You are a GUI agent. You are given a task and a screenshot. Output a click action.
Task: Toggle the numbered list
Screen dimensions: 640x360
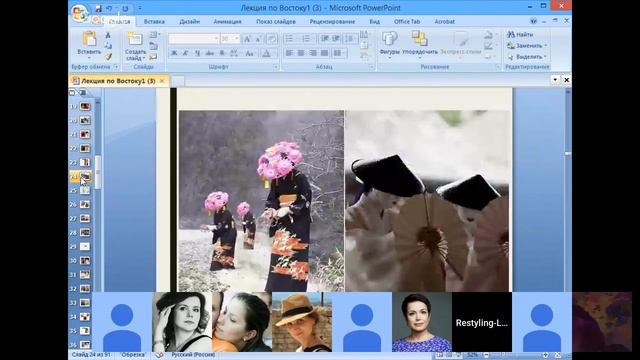[307, 39]
